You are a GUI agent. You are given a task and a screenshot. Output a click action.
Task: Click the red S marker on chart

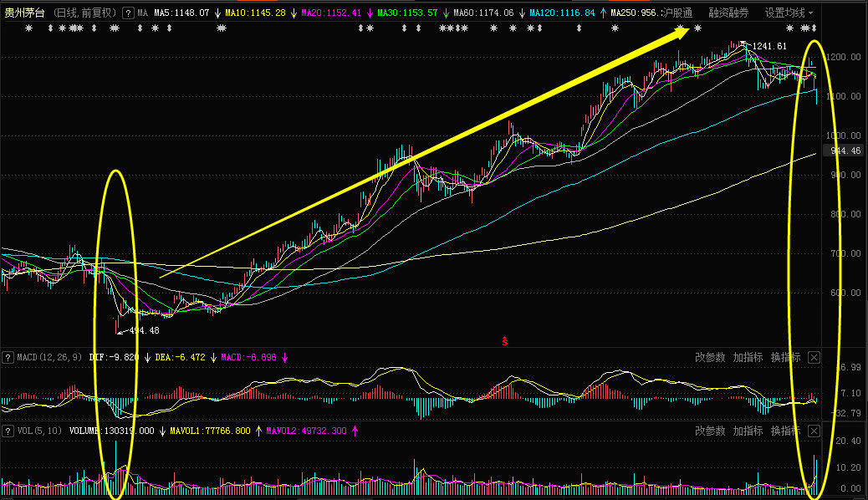tap(505, 341)
